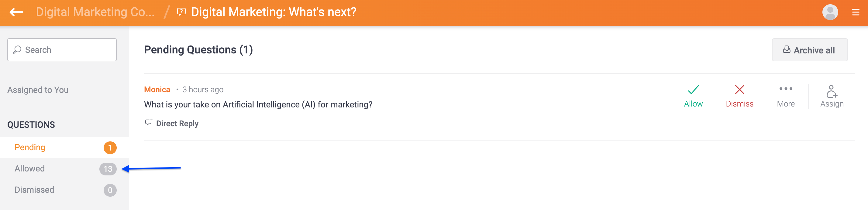This screenshot has height=210, width=868.
Task: Open Monica's profile link
Action: click(x=157, y=89)
